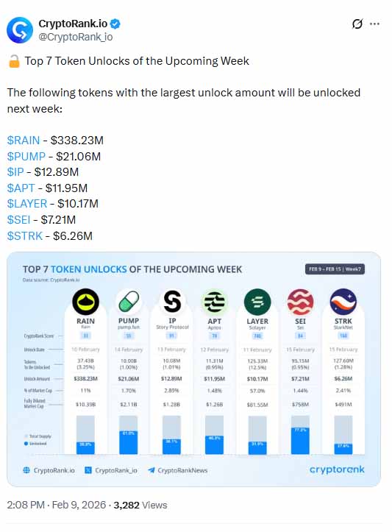This screenshot has width=392, height=532.
Task: Open the 2:08 PM Feb 9, 2026 timestamp
Action: pos(57,505)
